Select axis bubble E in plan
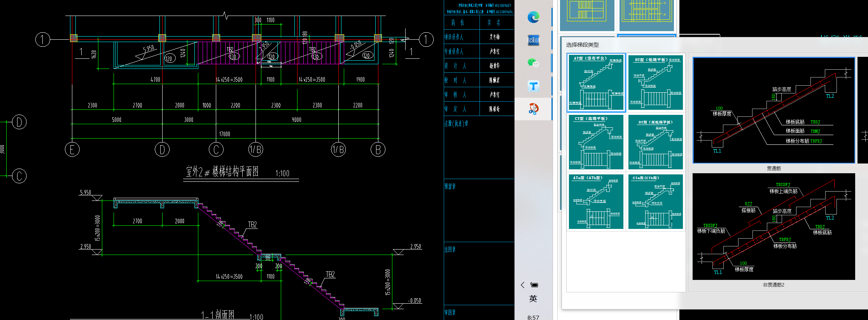This screenshot has height=320, width=868. pyautogui.click(x=72, y=149)
